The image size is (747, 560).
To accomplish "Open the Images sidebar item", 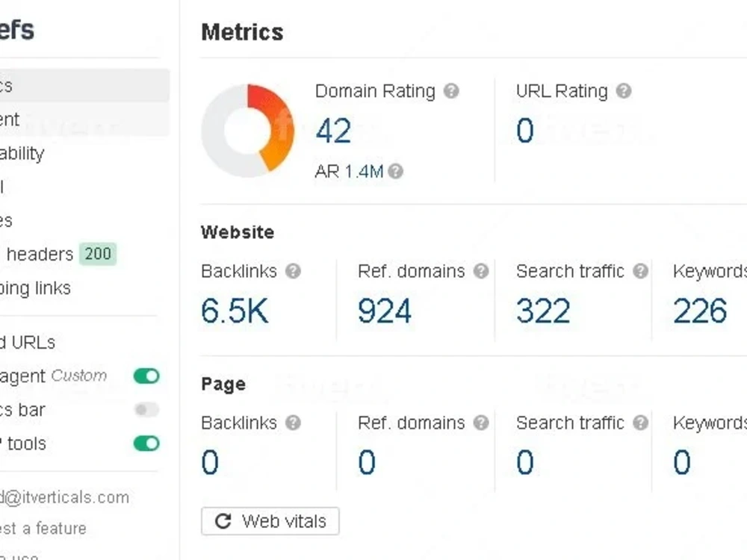I will point(6,220).
